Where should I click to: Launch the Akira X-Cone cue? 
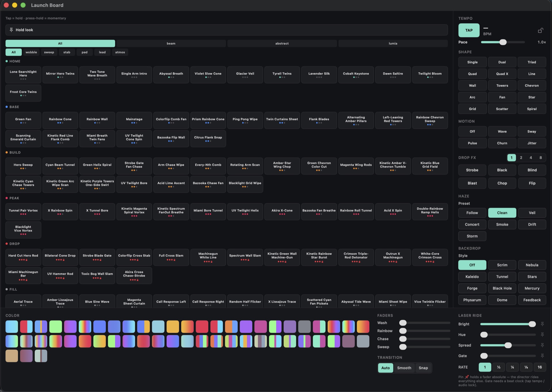click(282, 212)
